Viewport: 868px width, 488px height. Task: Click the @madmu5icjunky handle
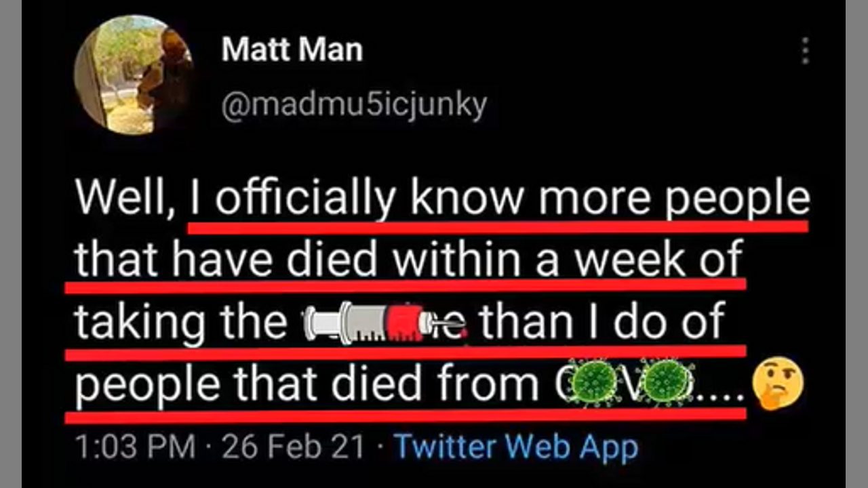pos(354,106)
